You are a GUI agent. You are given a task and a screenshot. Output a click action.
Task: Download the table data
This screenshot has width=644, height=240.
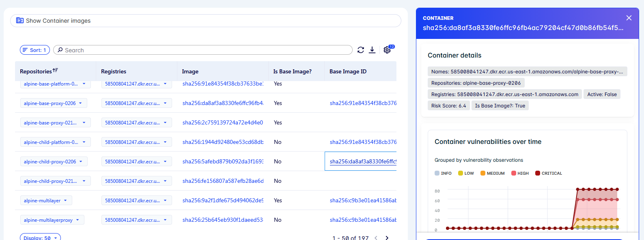click(x=372, y=50)
